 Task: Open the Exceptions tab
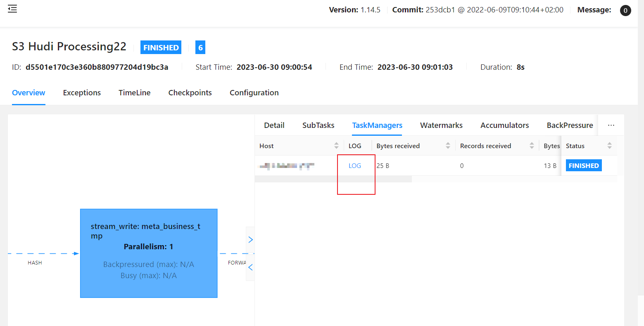tap(82, 93)
